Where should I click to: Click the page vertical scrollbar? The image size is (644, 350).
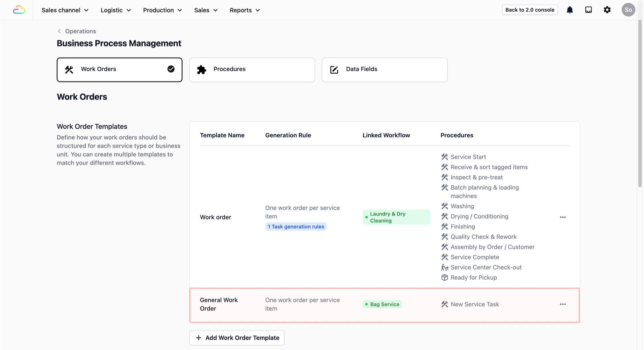click(x=640, y=104)
